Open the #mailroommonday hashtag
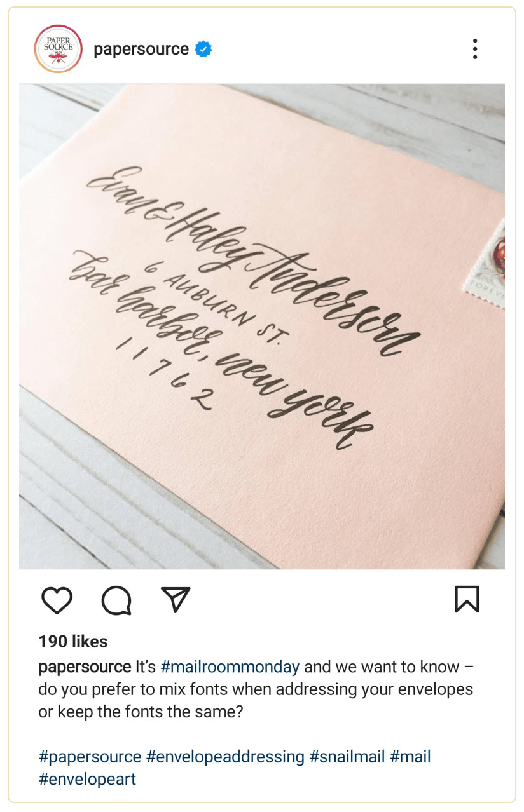 [230, 667]
